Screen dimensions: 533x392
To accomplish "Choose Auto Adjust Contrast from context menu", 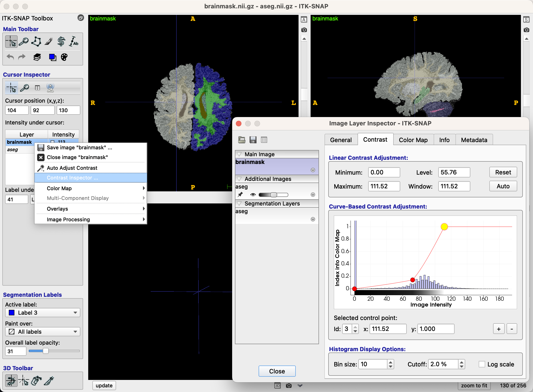I will [72, 168].
